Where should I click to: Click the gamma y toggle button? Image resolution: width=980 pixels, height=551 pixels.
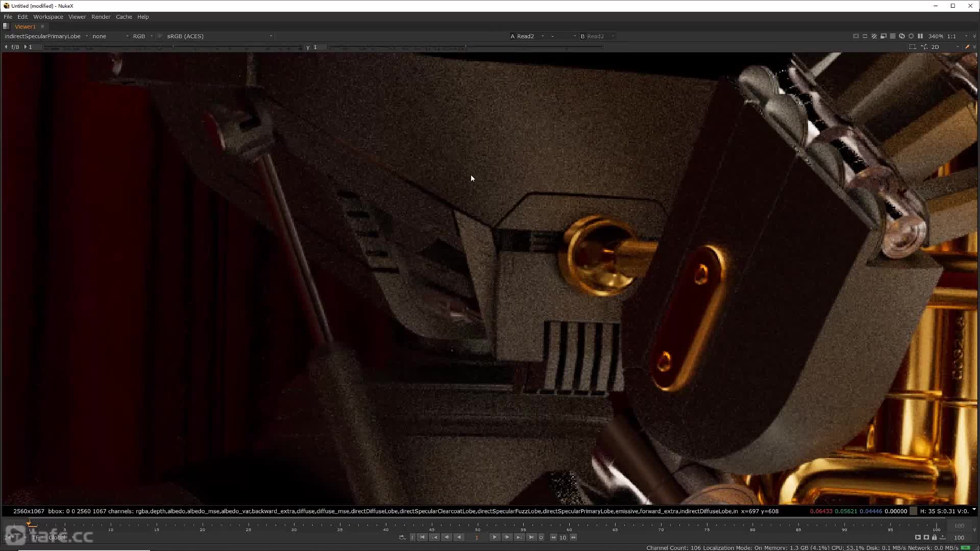[x=308, y=47]
